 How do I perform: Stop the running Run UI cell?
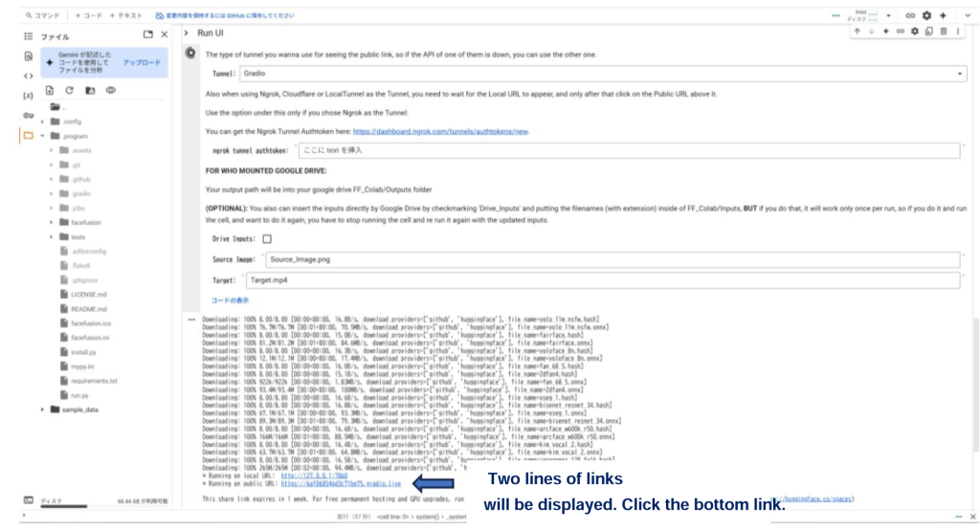pos(190,54)
